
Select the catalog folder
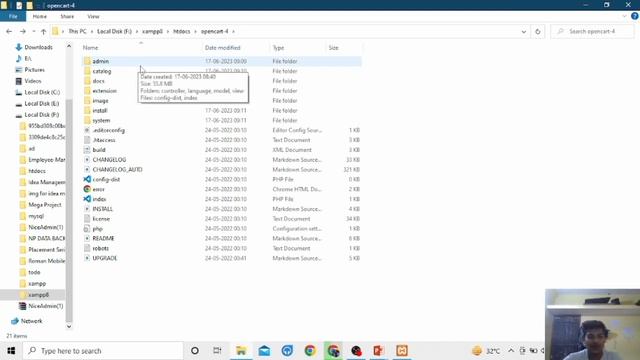pos(102,71)
